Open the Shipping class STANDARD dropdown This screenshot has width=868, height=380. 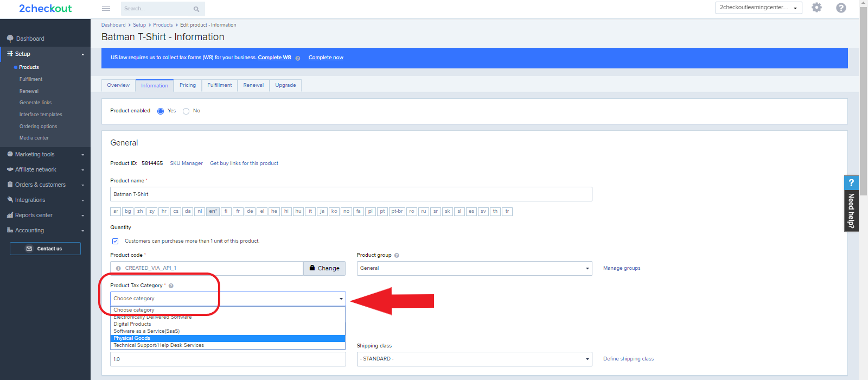(474, 359)
